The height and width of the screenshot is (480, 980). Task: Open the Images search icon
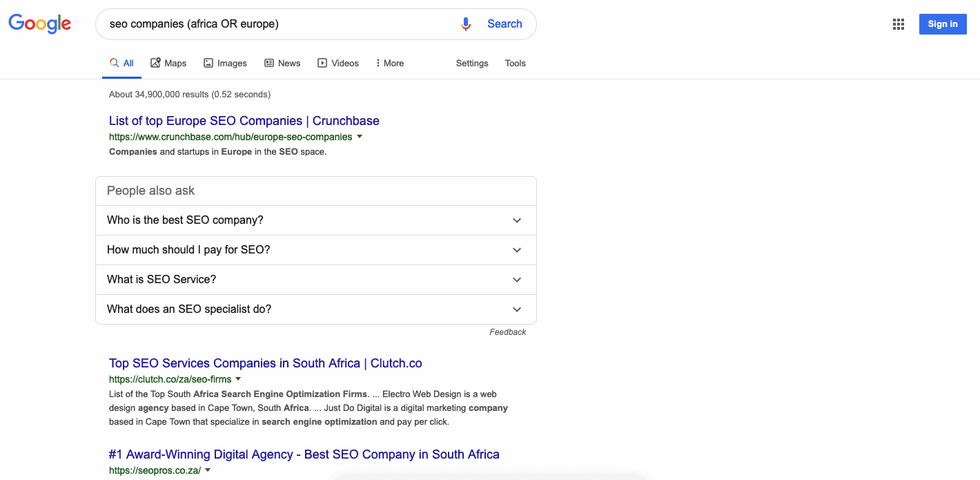208,63
